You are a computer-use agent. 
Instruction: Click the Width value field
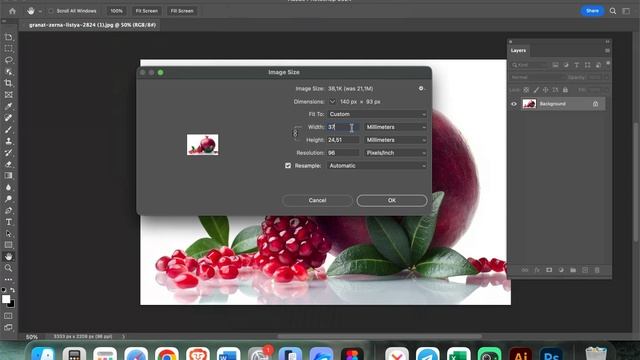[x=343, y=127]
